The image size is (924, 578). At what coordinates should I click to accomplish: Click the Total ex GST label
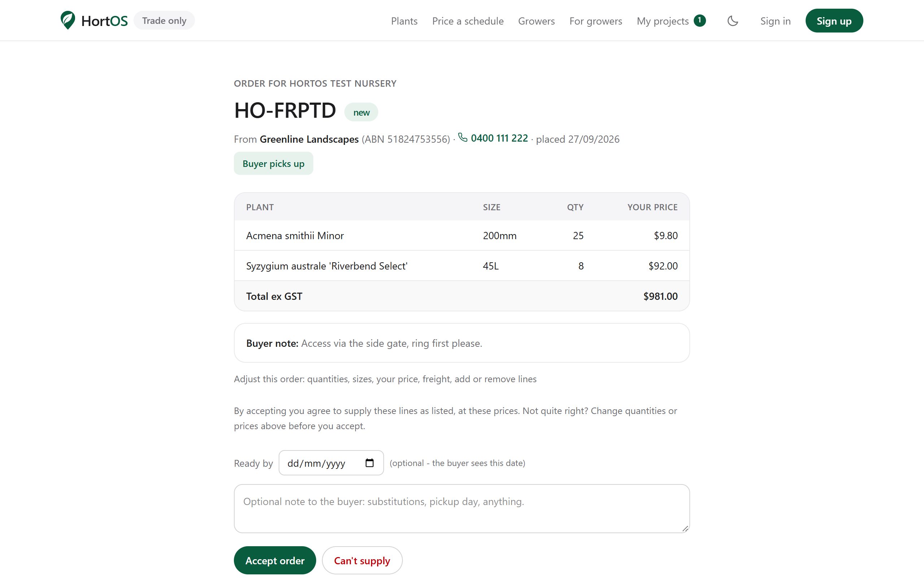coord(274,296)
